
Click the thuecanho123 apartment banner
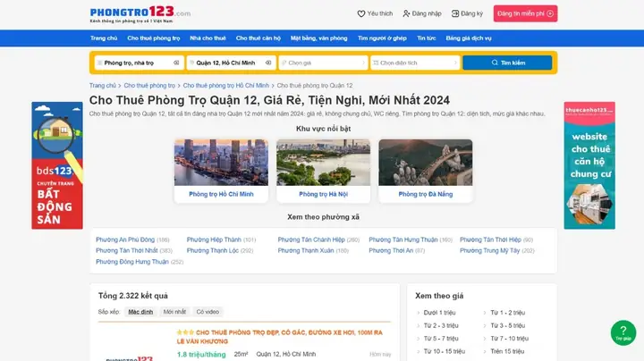coord(589,165)
